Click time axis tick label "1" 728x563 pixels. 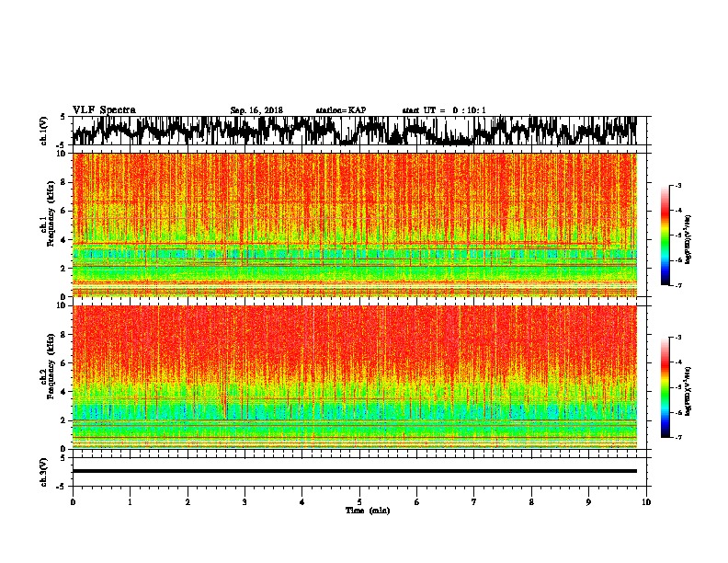[x=130, y=502]
